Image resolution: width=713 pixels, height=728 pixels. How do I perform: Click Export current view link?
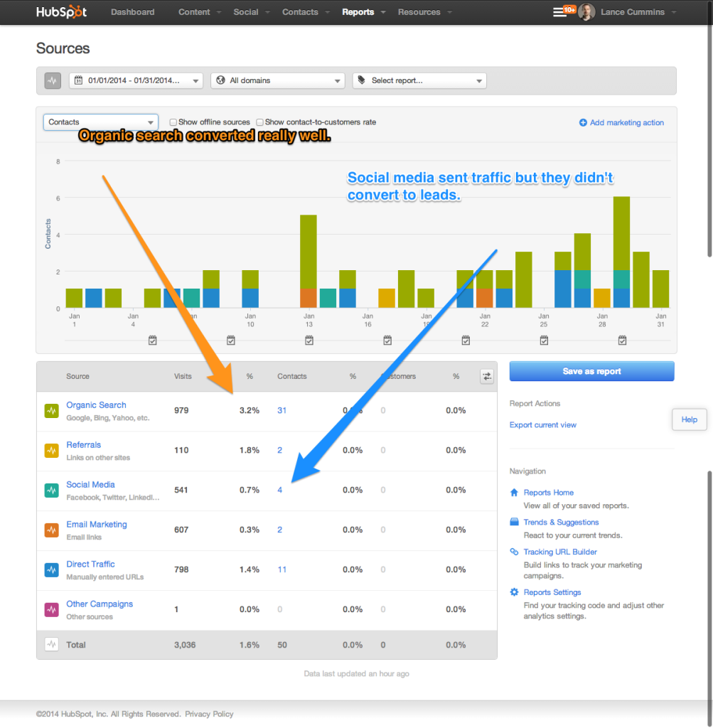pyautogui.click(x=543, y=425)
